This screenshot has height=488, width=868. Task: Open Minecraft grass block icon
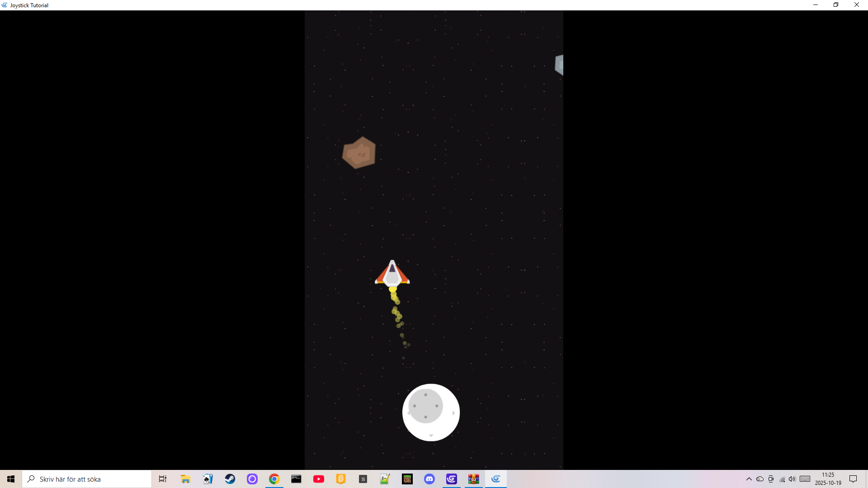click(407, 479)
